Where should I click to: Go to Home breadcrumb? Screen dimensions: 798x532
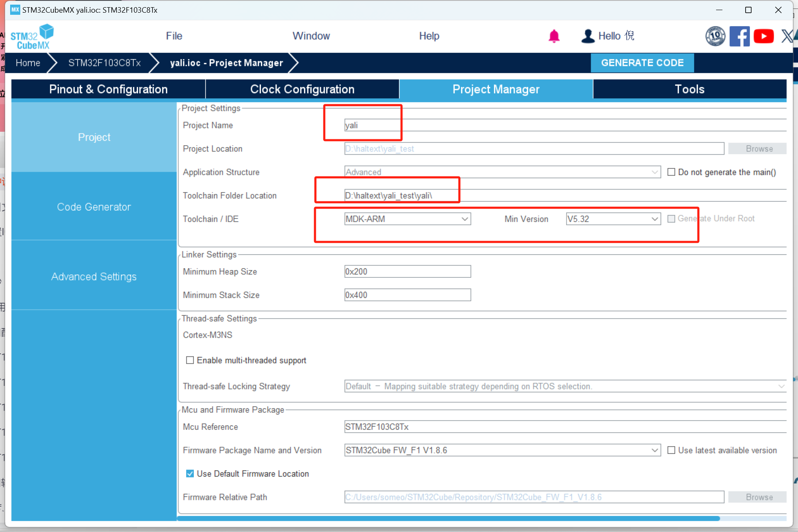(x=28, y=63)
